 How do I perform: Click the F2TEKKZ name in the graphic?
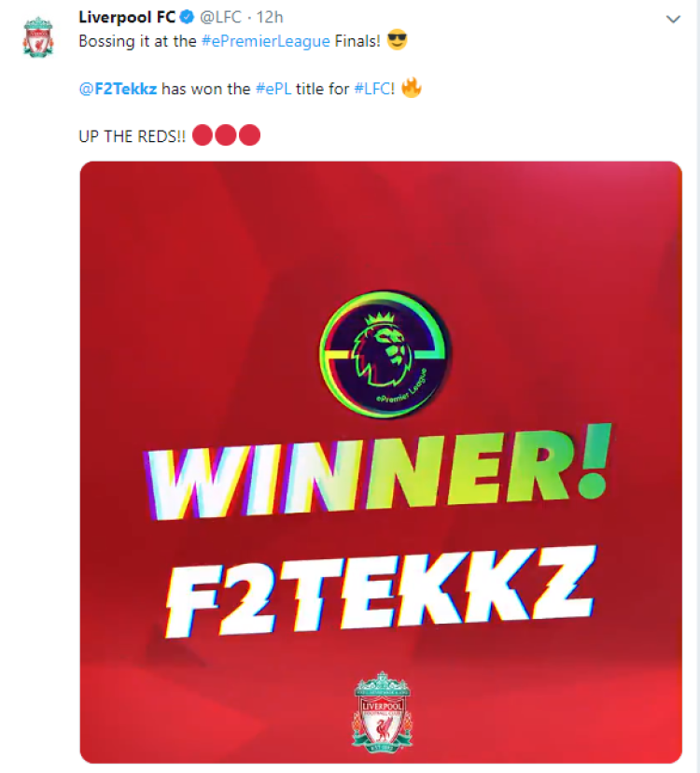coord(381,592)
